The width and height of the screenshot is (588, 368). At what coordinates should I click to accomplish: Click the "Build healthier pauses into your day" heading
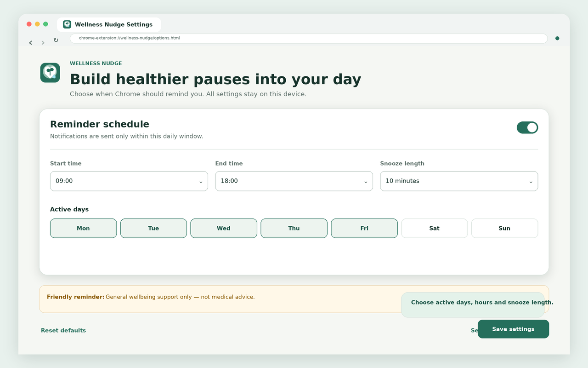(215, 79)
